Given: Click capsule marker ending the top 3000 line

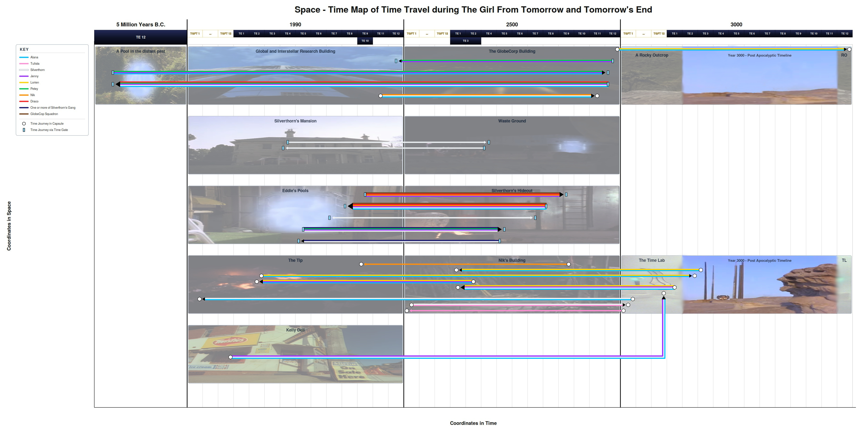Looking at the screenshot, I should (849, 50).
